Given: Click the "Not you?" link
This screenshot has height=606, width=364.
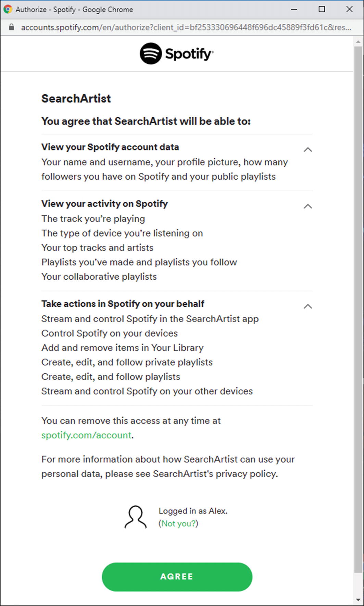Looking at the screenshot, I should [178, 524].
